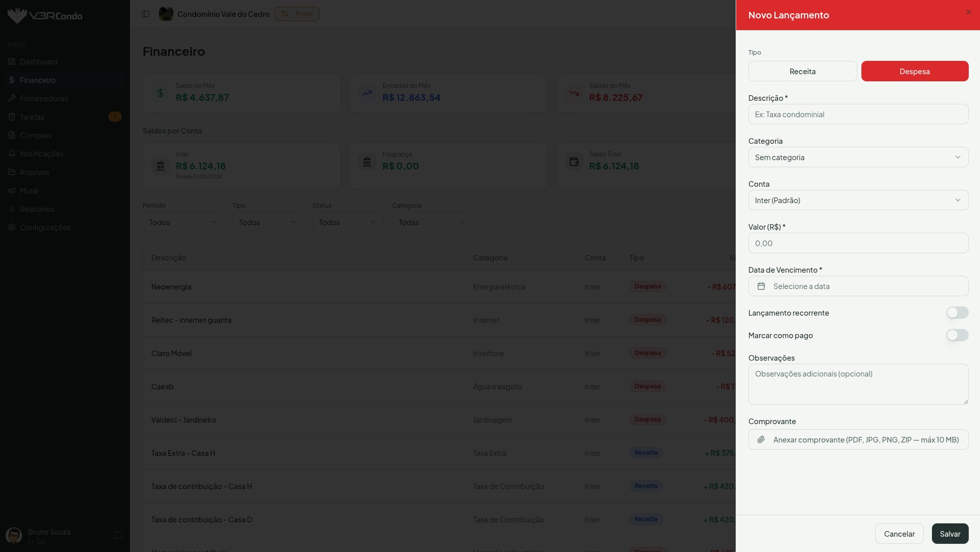Screen dimensions: 980x552
Task: Toggle Marcar como pago switch
Action: (957, 335)
